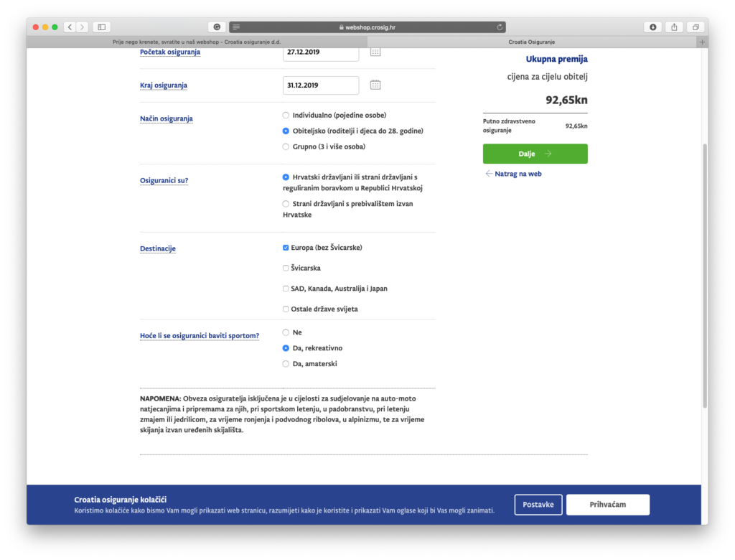Open calendar picker for Kraj osiguranja
This screenshot has height=560, width=735.
pyautogui.click(x=375, y=85)
